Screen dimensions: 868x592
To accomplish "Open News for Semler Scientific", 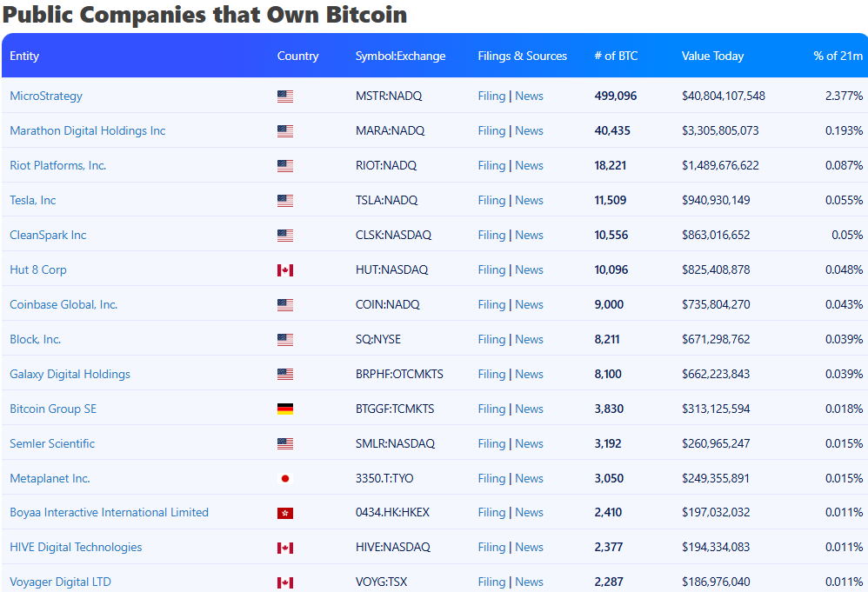I will [x=529, y=443].
